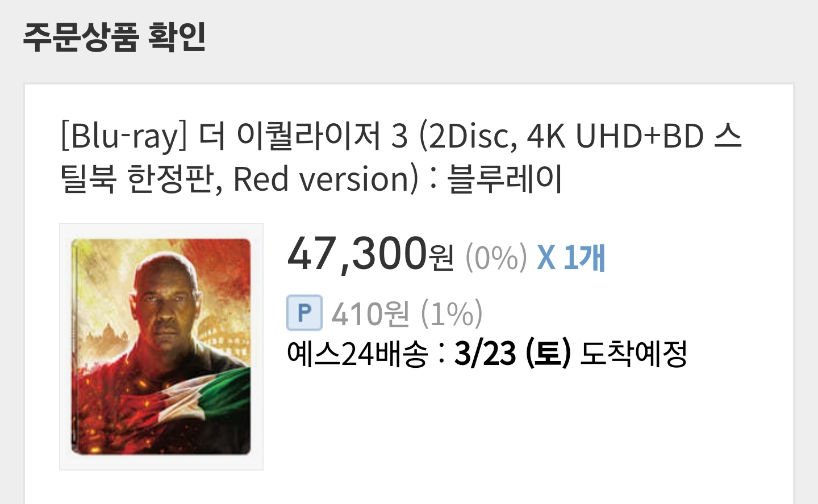818x504 pixels.
Task: Click the 도착예정 arrival status text
Action: pyautogui.click(x=634, y=354)
